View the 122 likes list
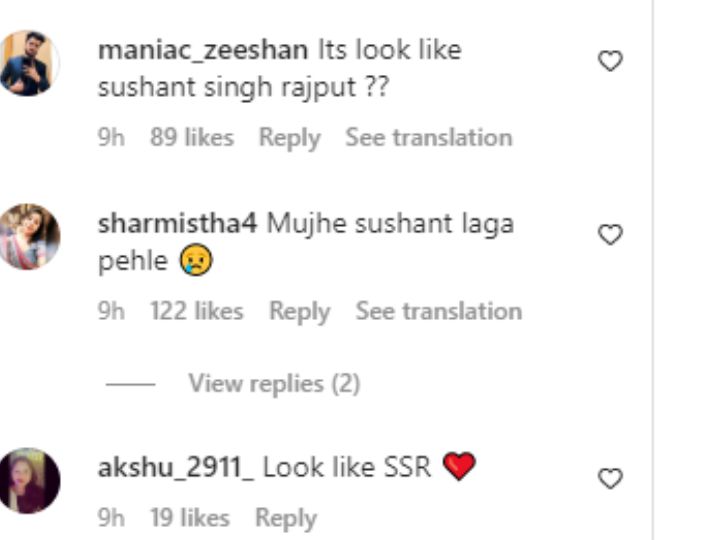The image size is (720, 540). click(x=197, y=311)
